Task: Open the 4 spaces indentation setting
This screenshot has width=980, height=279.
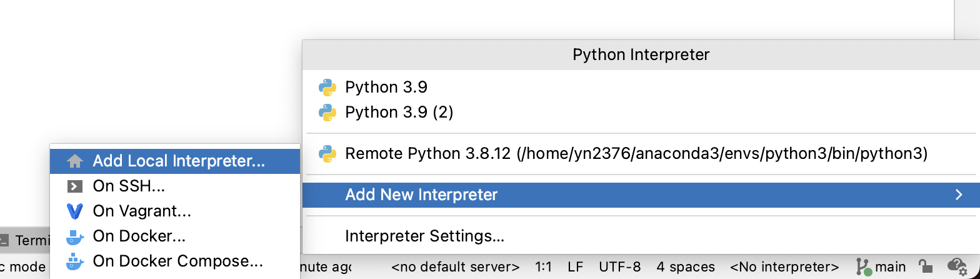Action: coord(686,267)
